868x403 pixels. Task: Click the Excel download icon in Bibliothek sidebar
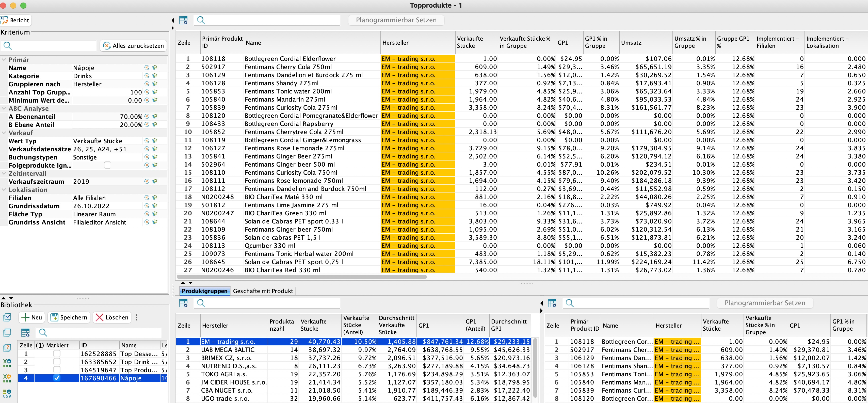tap(7, 363)
